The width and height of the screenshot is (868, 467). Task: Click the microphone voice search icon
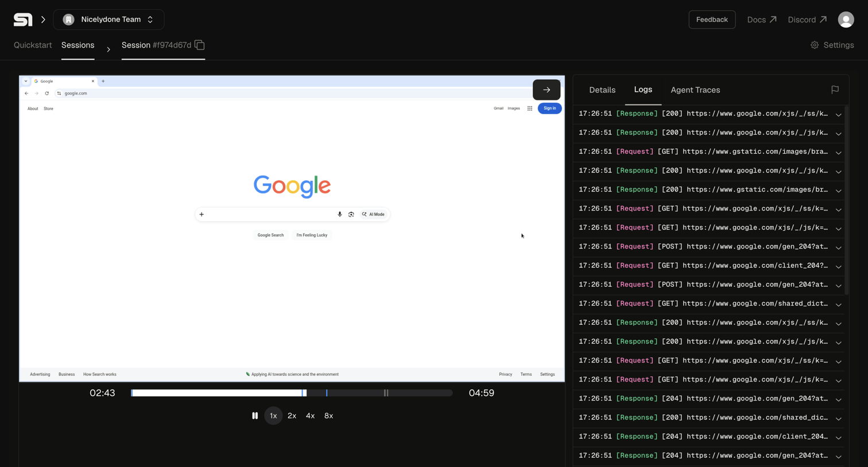pos(340,215)
